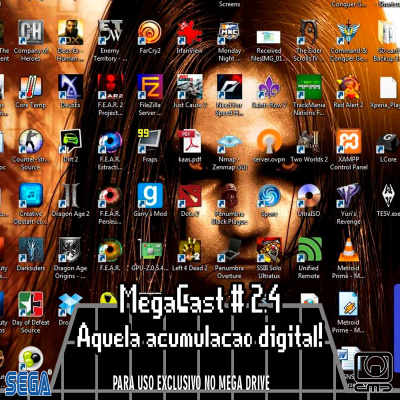Open IrfanView image viewer icon
This screenshot has width=400, height=400.
[189, 33]
